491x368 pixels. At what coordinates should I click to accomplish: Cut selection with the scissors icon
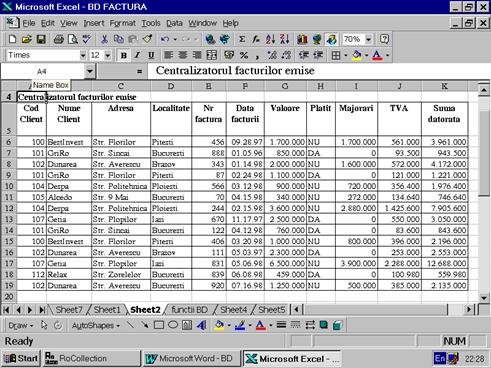104,39
